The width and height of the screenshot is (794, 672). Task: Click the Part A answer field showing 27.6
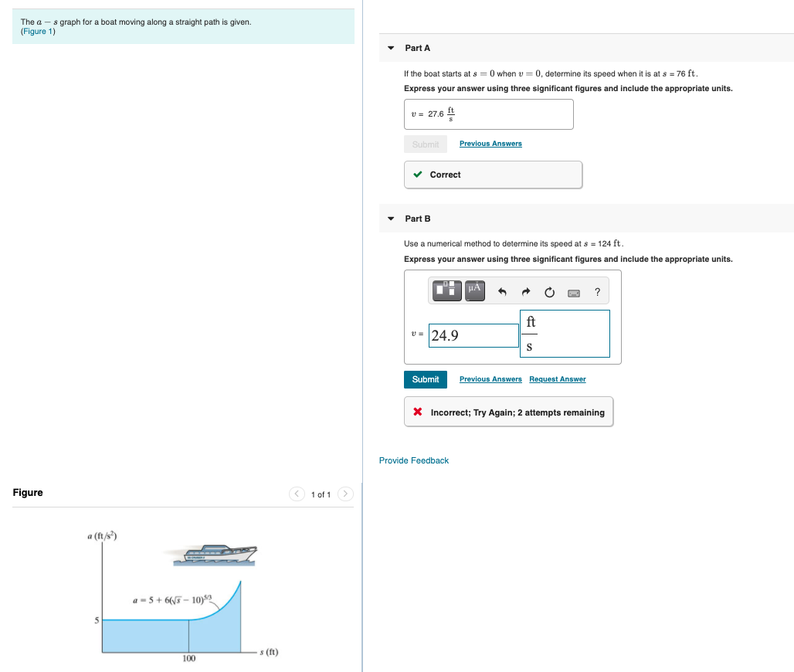click(488, 114)
